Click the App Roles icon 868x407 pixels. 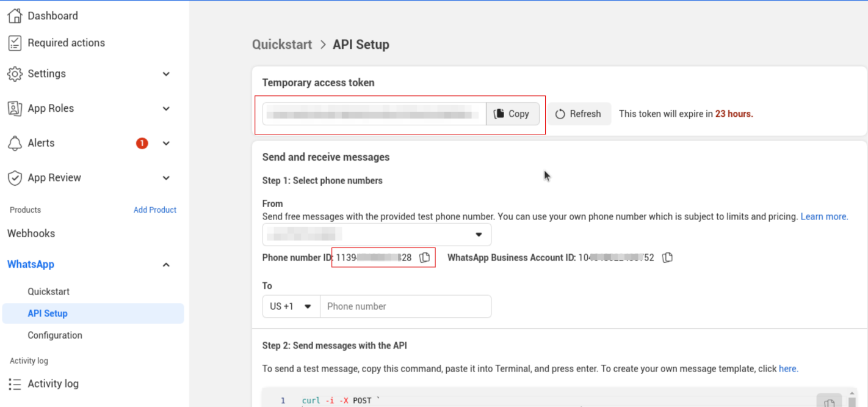tap(15, 108)
